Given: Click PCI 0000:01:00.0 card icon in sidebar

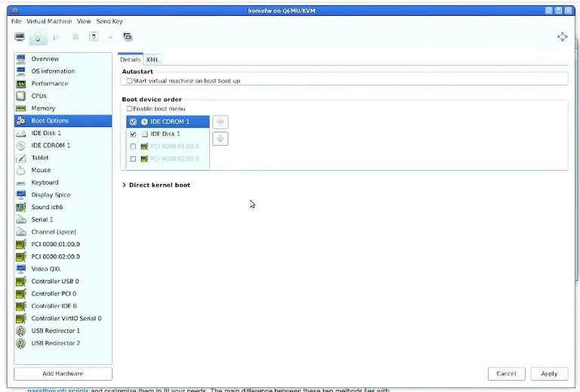Looking at the screenshot, I should pyautogui.click(x=21, y=244).
